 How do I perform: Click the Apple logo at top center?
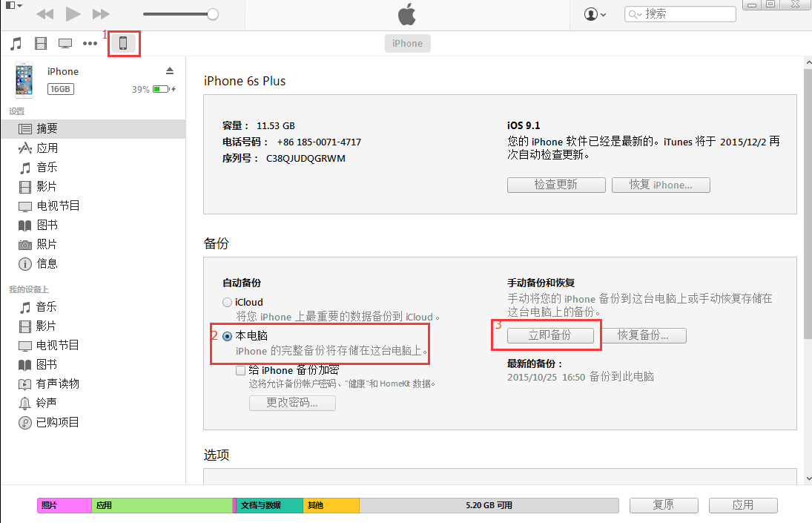(407, 14)
